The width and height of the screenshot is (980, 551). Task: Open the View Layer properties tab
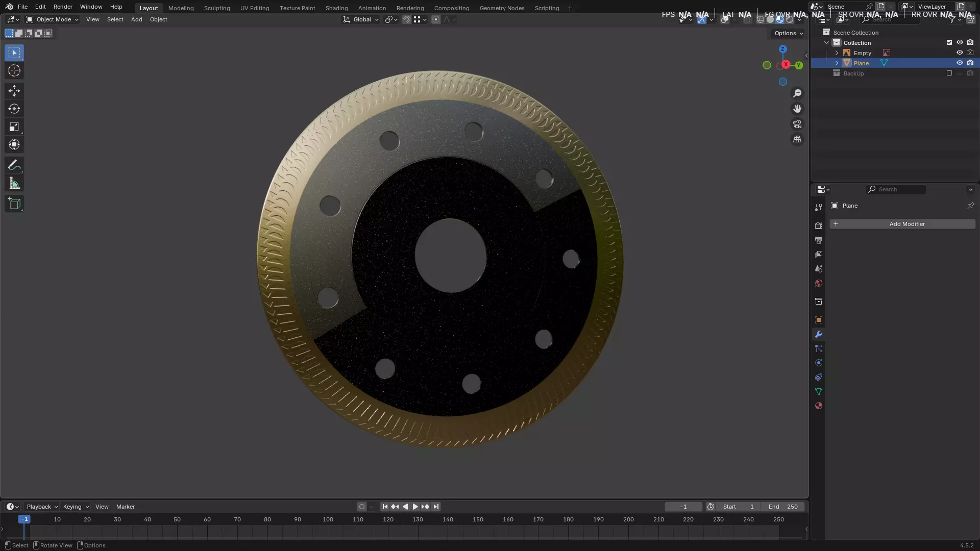pos(819,254)
